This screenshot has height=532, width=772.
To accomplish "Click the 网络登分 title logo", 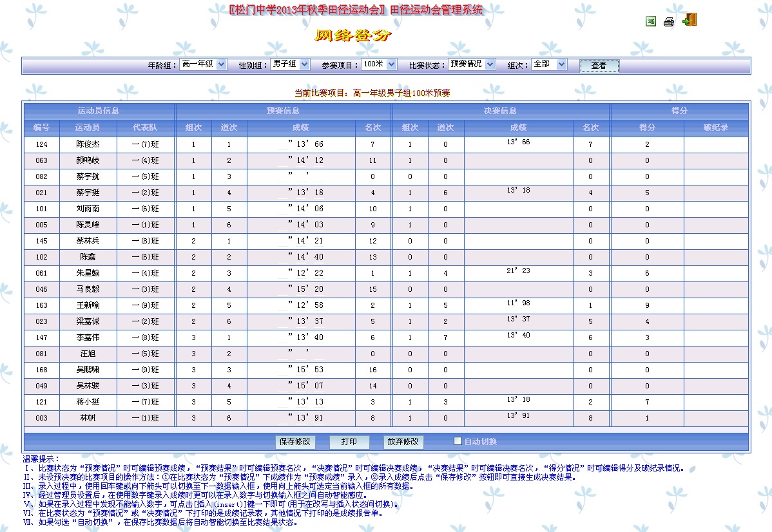I will coord(352,35).
